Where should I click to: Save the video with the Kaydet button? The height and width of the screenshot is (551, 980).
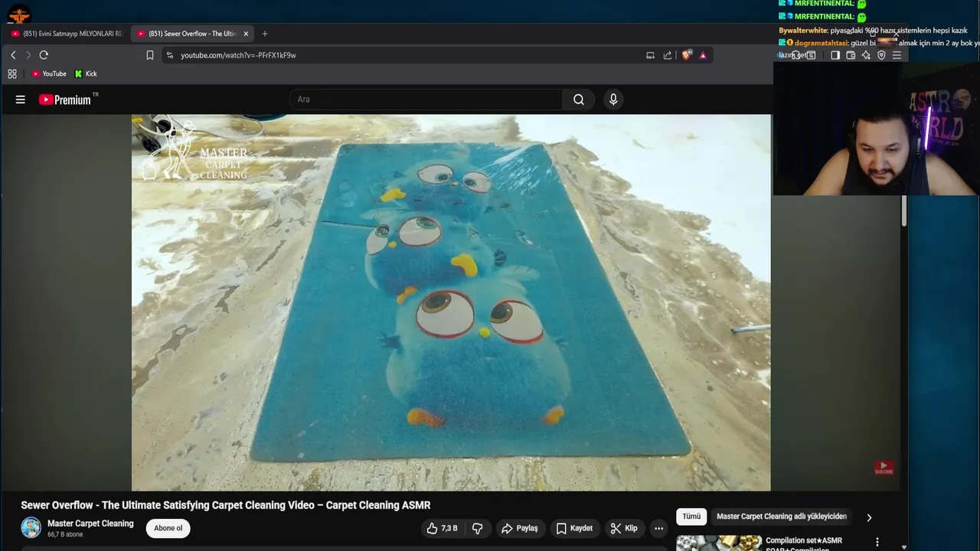tap(574, 528)
